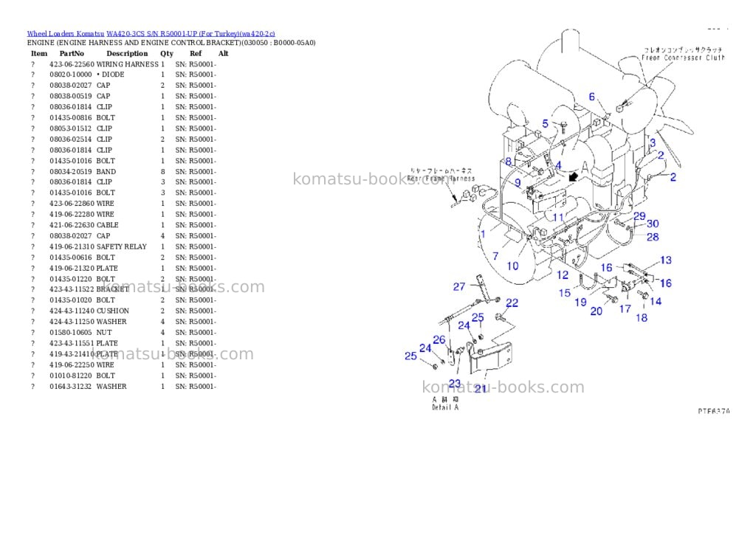The width and height of the screenshot is (756, 535).
Task: Select the WIRING HARNESS description
Action: click(127, 64)
